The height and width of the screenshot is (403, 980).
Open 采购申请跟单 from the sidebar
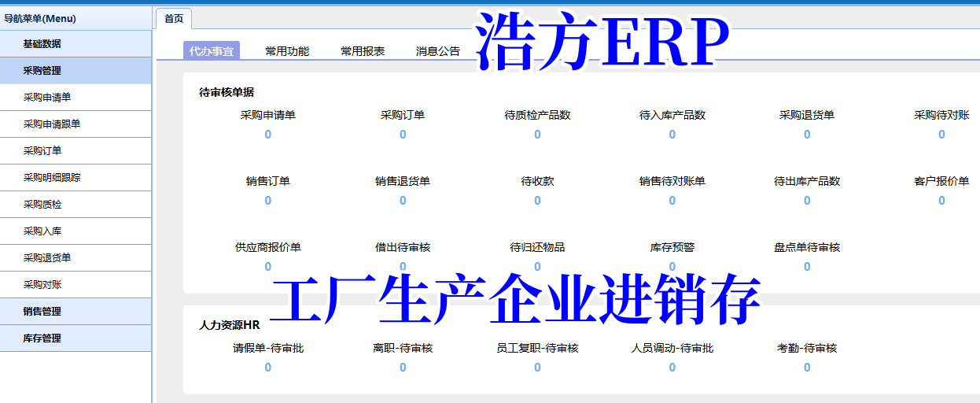[x=52, y=124]
